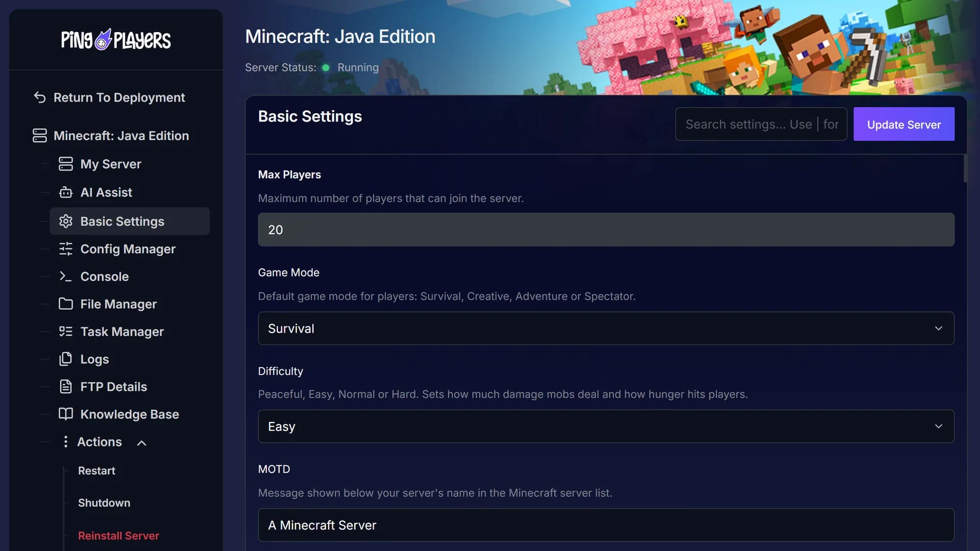Click the Return To Deployment arrow icon
This screenshot has height=551, width=980.
pyautogui.click(x=40, y=97)
